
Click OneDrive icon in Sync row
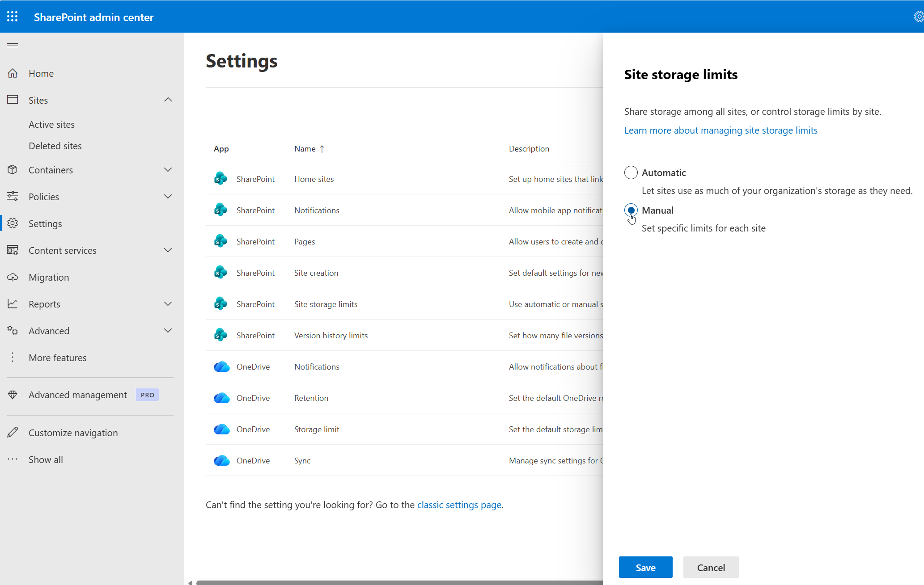point(222,460)
